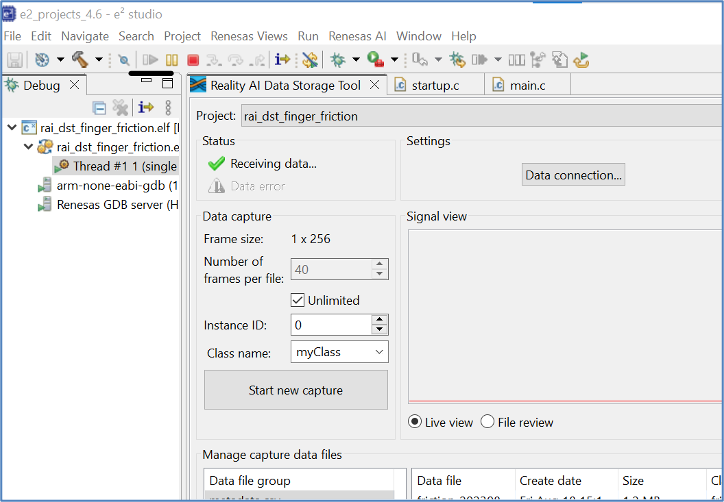Screen dimensions: 724x502
Task: Collapse the rai_dst_finger_friction.elf tree node
Action: coord(11,128)
